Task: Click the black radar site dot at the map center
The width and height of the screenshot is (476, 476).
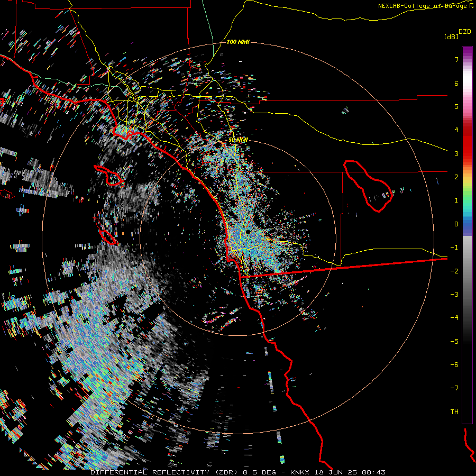Action: tap(248, 232)
